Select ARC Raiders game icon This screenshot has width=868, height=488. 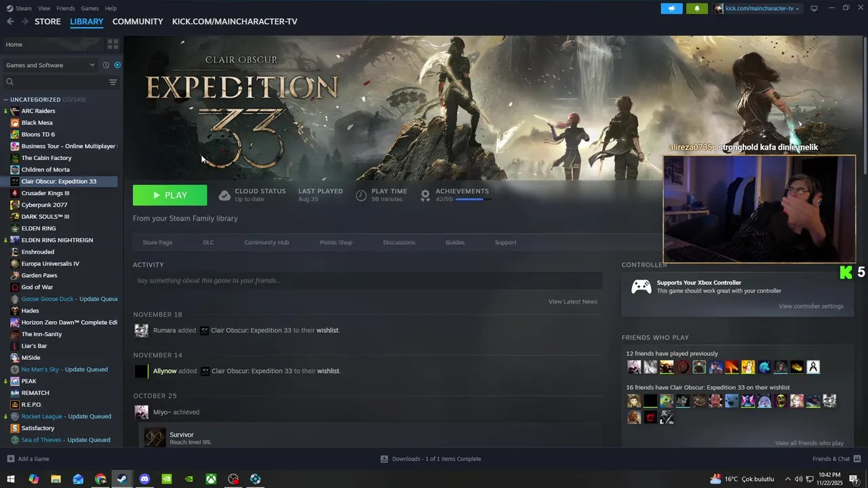pyautogui.click(x=15, y=111)
